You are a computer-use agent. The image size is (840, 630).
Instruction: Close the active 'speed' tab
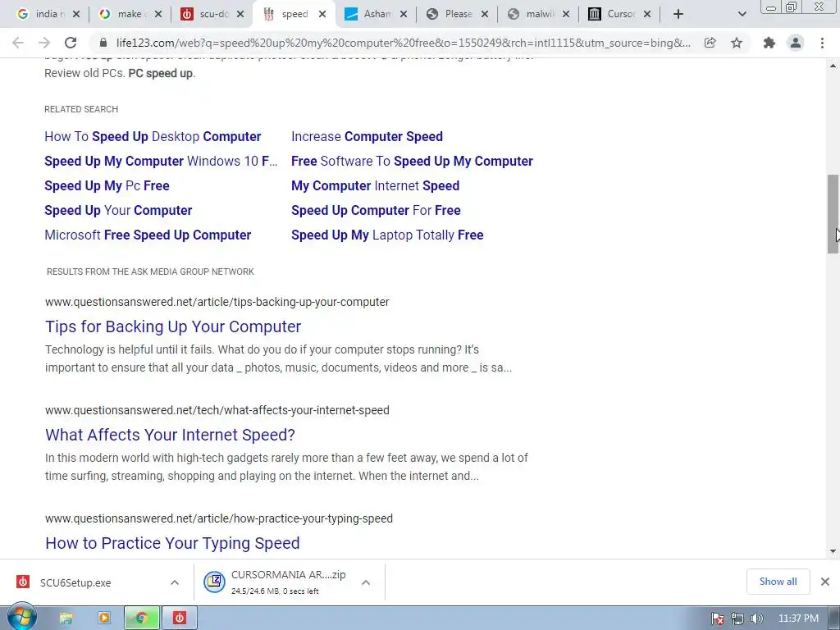[322, 14]
